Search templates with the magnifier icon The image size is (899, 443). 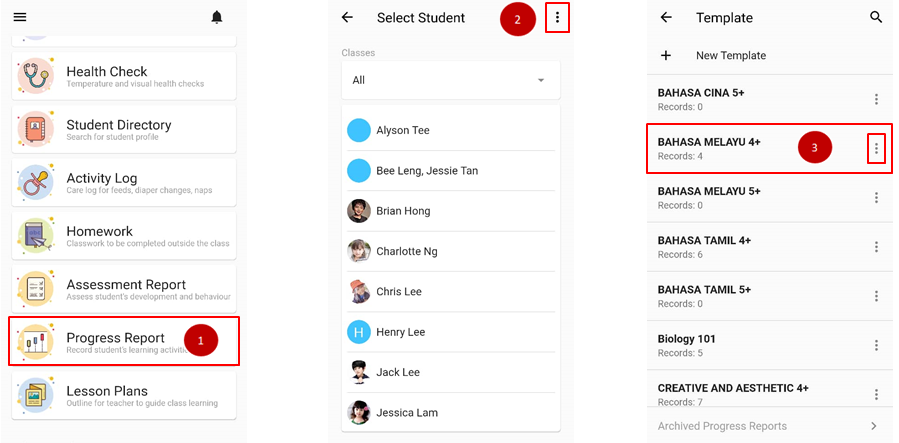(x=876, y=17)
